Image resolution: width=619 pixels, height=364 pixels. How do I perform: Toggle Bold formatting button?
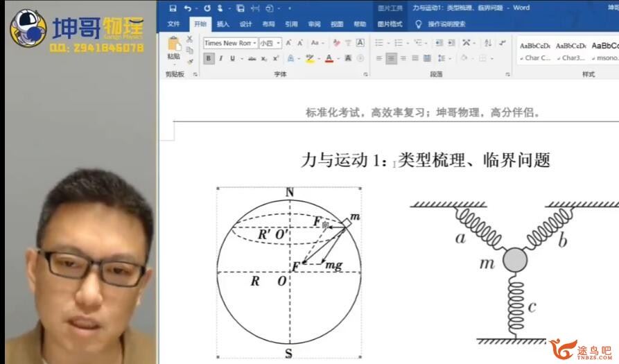tap(209, 58)
